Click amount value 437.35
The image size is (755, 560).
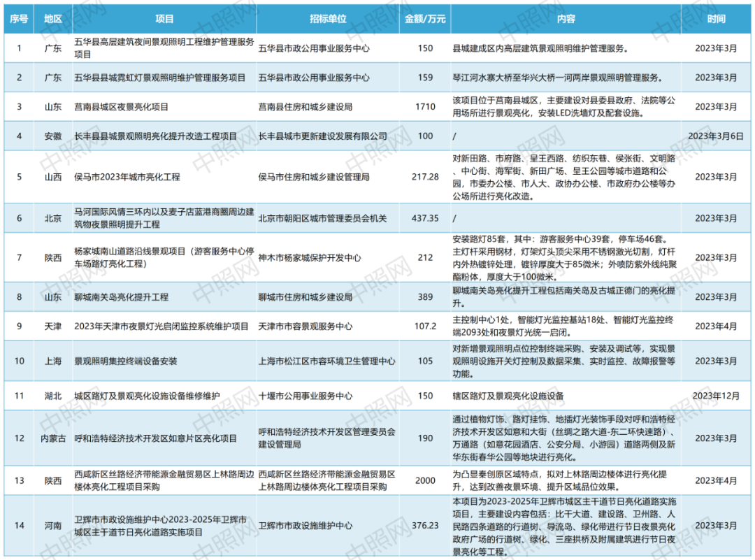click(x=425, y=218)
